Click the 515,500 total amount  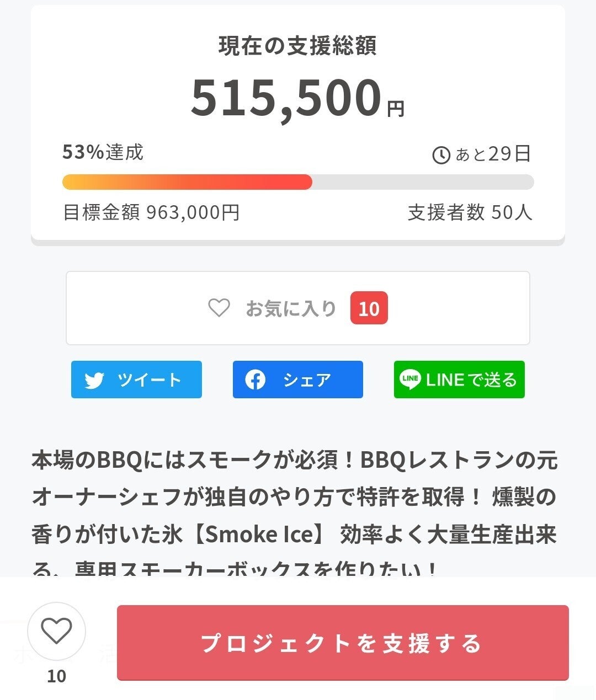pyautogui.click(x=286, y=98)
